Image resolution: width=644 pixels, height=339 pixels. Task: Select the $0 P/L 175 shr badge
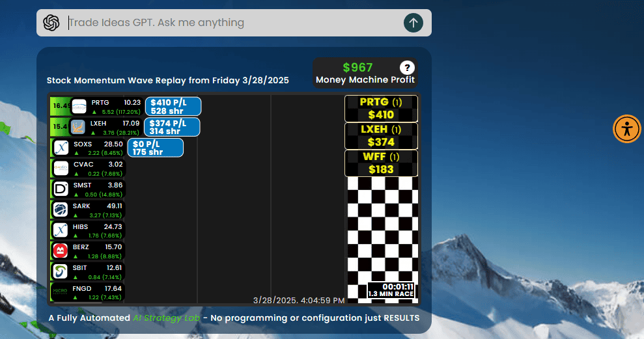pos(155,148)
